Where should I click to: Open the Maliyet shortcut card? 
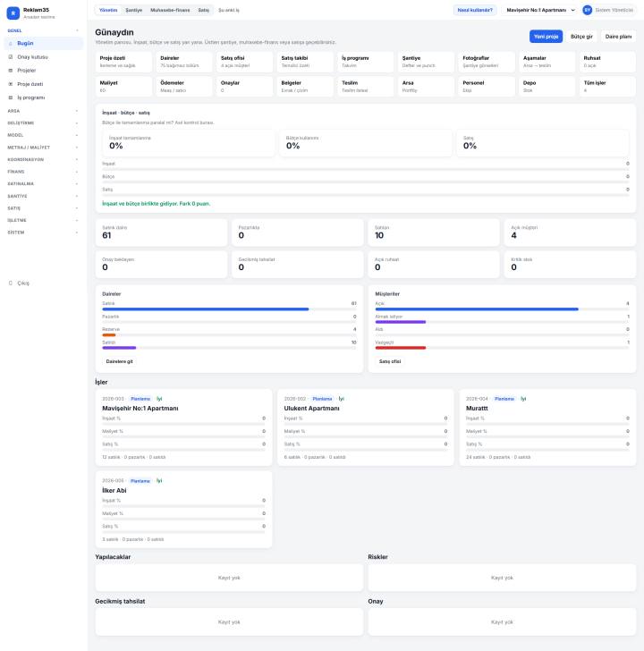click(x=123, y=87)
